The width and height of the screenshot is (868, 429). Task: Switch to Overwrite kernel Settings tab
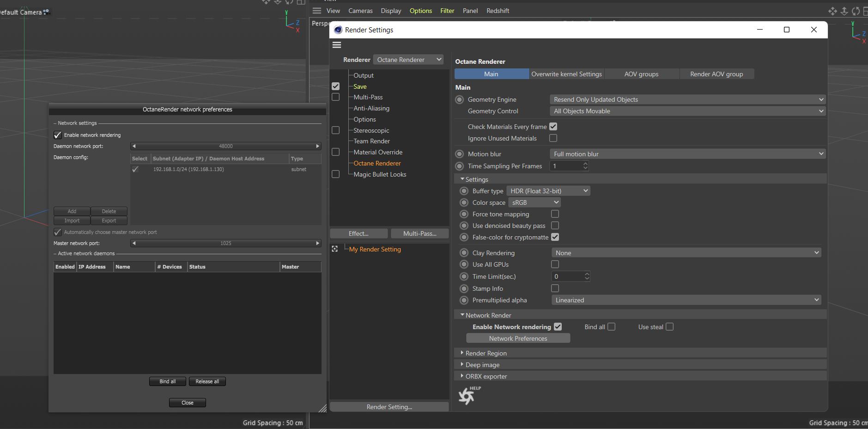tap(566, 74)
